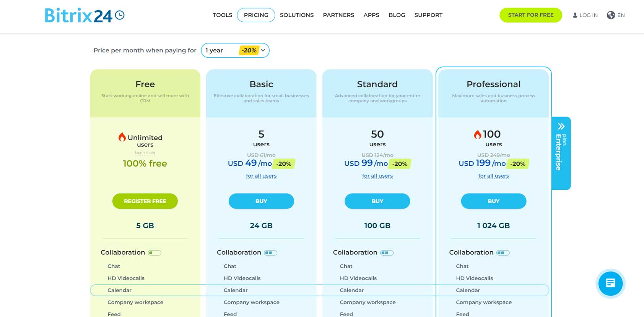644x317 pixels.
Task: Click the USD 99 /mo price
Action: click(366, 163)
